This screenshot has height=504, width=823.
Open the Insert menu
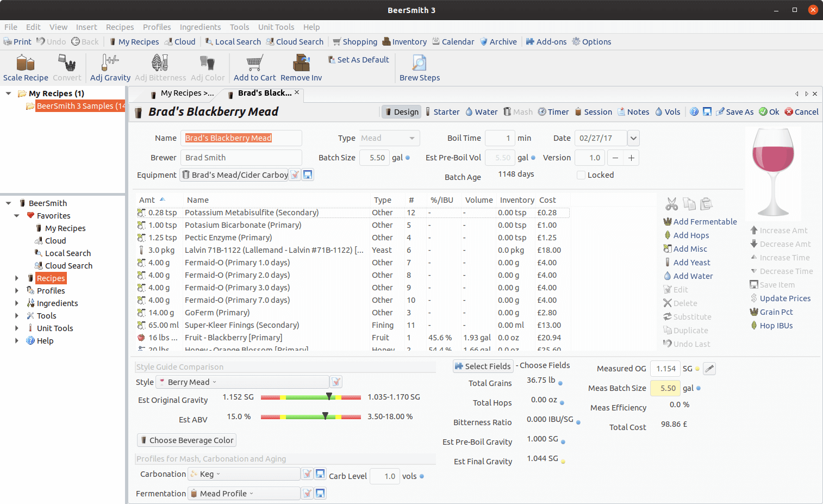[86, 27]
